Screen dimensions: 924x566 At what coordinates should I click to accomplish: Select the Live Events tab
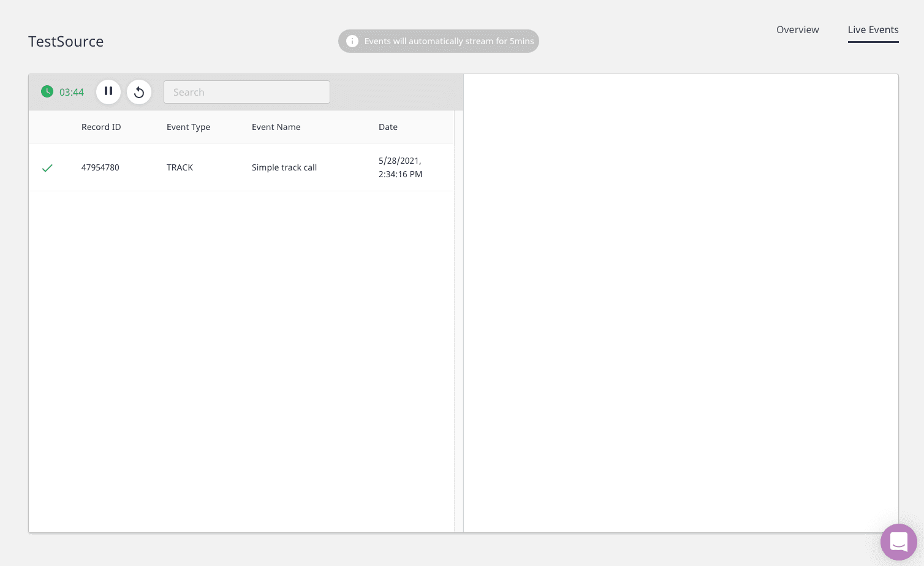tap(873, 29)
